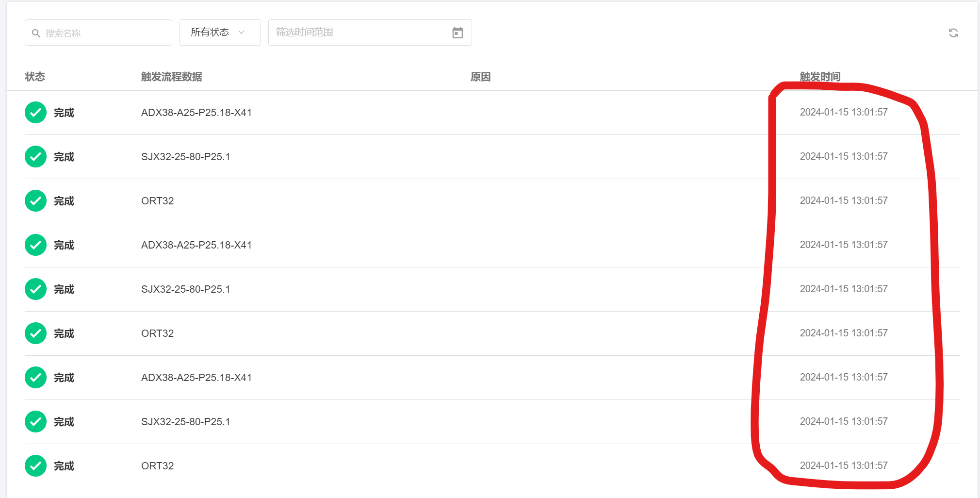
Task: Open the 所有状态 status dropdown
Action: click(x=220, y=33)
